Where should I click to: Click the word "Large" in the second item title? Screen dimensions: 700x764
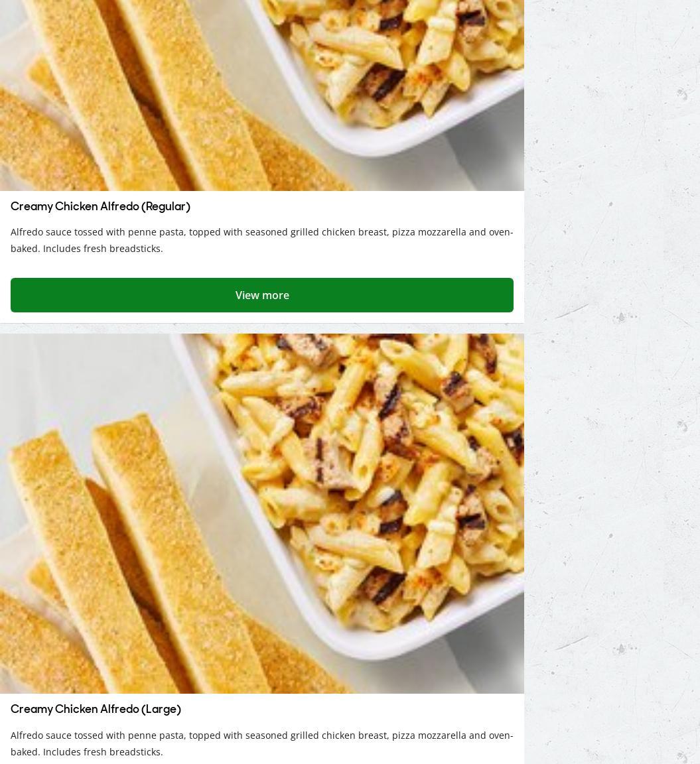[161, 710]
